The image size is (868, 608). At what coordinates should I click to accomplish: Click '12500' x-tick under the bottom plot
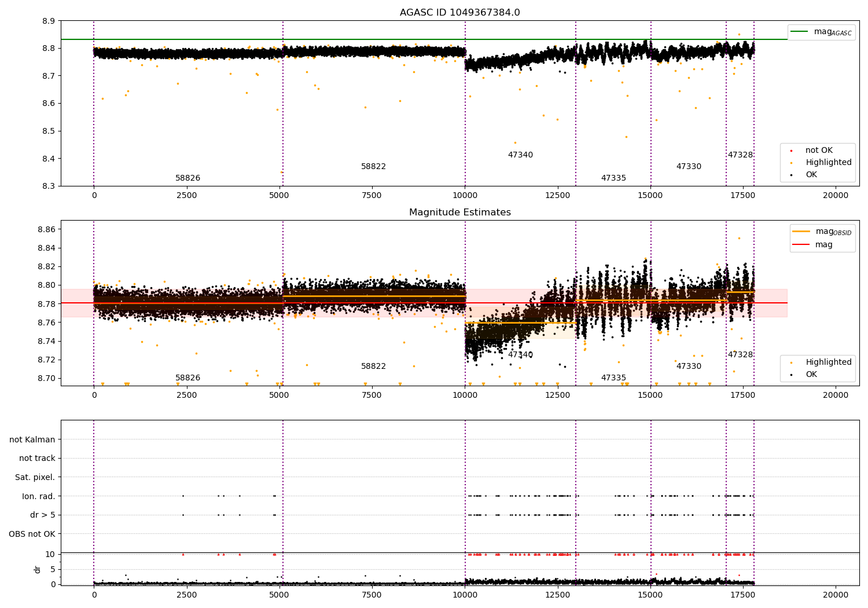558,595
